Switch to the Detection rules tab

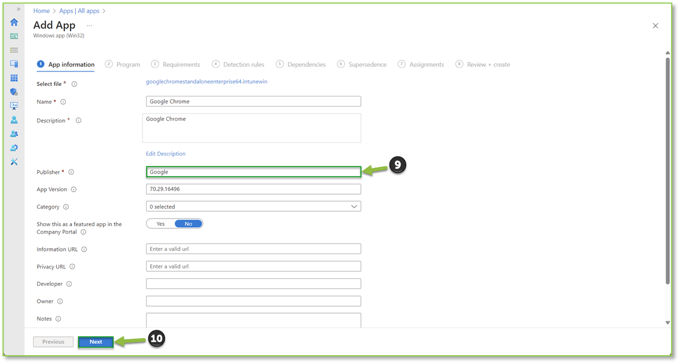coord(238,64)
